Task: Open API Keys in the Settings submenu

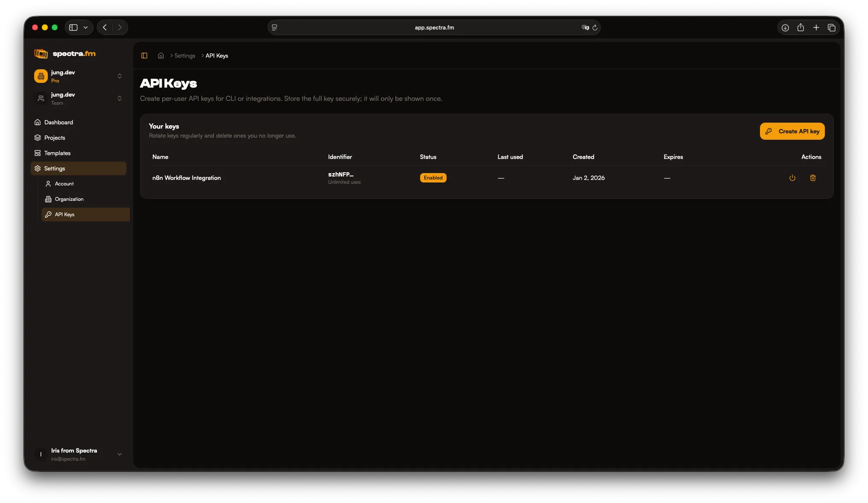Action: 64,215
